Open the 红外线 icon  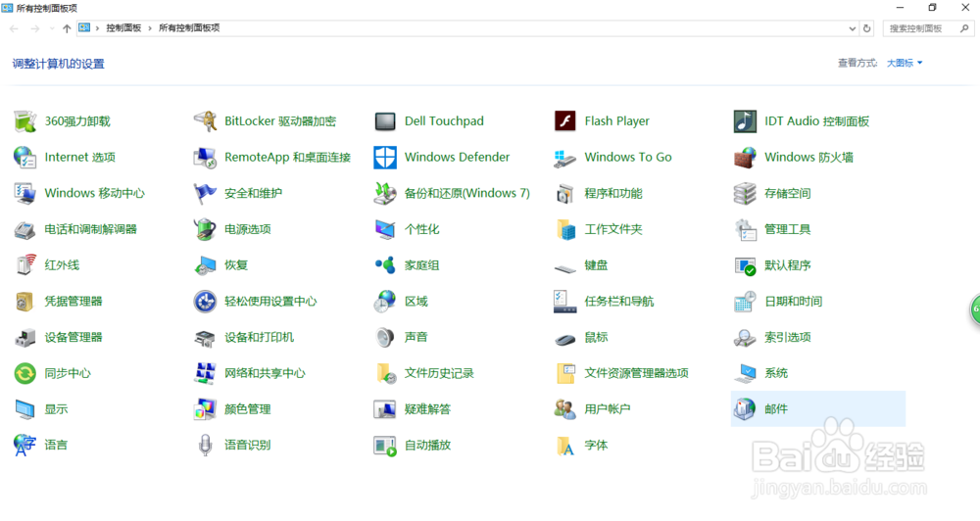(25, 265)
